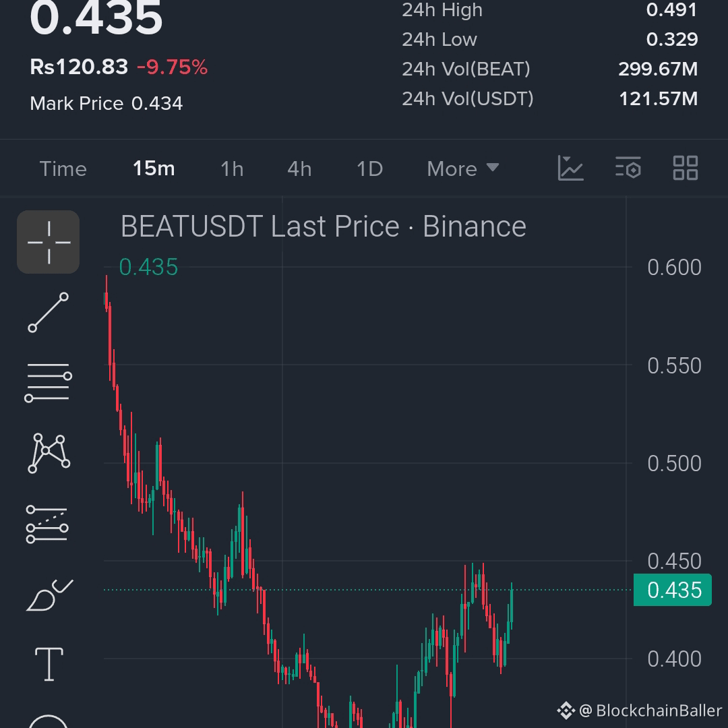Select the text annotation tool

click(49, 665)
